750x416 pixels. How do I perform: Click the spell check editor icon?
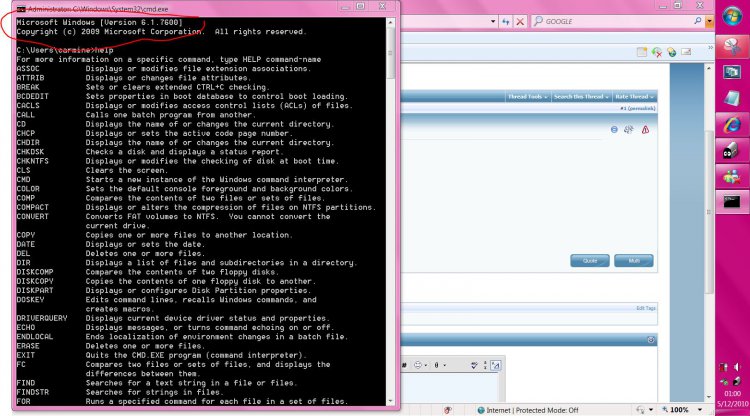pos(474,365)
